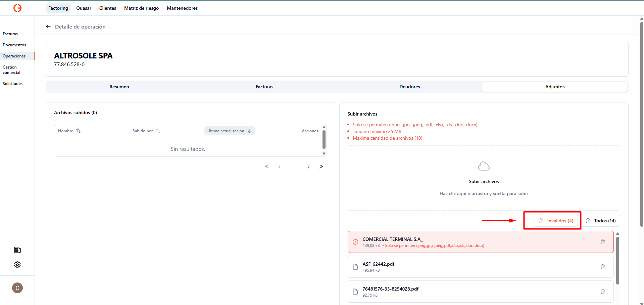Click the orange app logo icon
The height and width of the screenshot is (305, 644).
(17, 8)
